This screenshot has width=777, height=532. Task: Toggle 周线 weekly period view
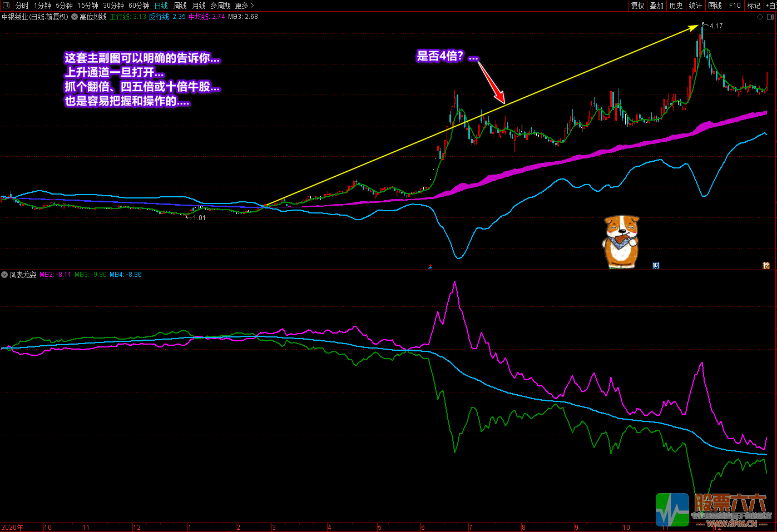pos(180,6)
